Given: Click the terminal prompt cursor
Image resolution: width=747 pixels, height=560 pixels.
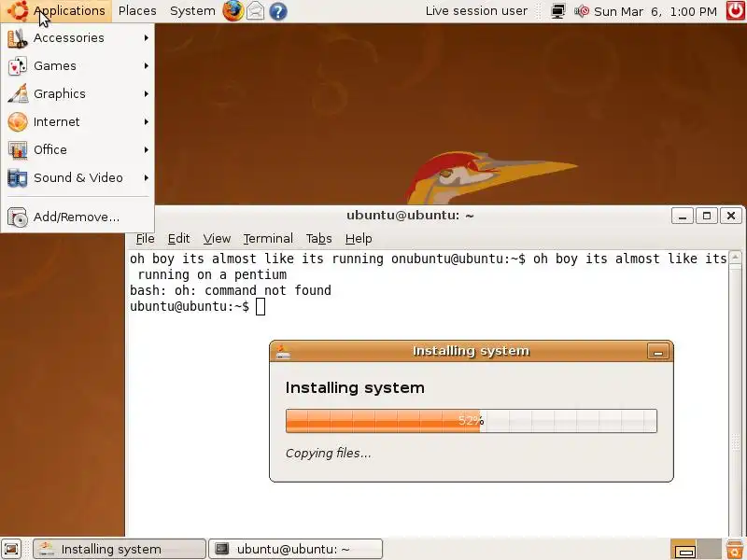Looking at the screenshot, I should point(261,307).
